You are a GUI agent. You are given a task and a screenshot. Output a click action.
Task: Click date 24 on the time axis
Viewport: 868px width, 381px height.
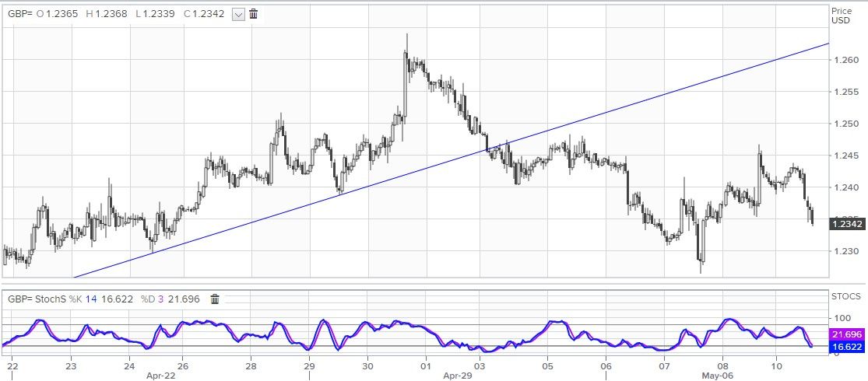[129, 365]
